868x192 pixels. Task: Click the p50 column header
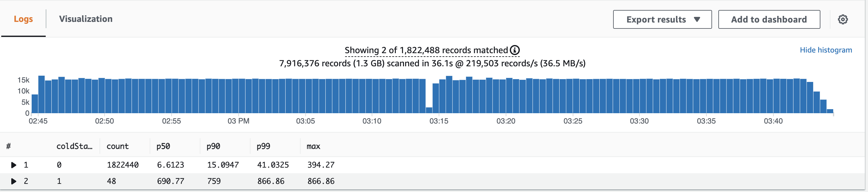163,146
